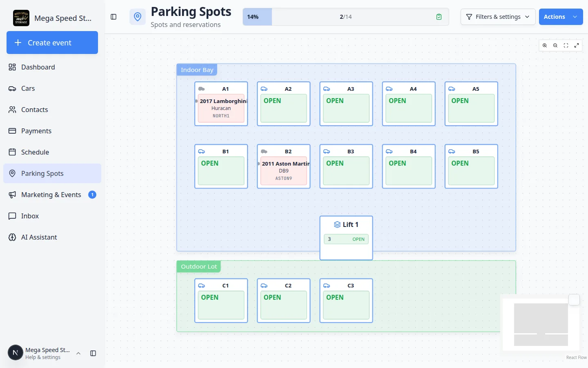Expand the Mega Speed account menu chevron
Viewport: 588px width, 368px height.
click(78, 353)
